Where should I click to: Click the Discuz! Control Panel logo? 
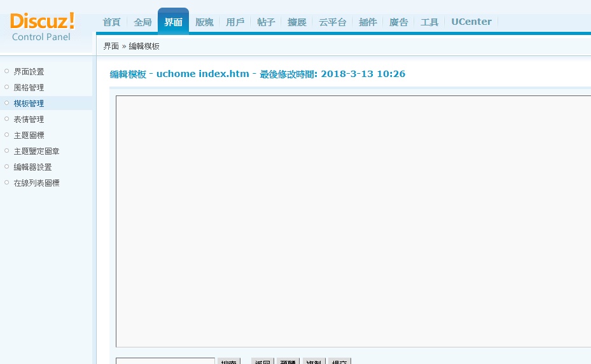42,27
